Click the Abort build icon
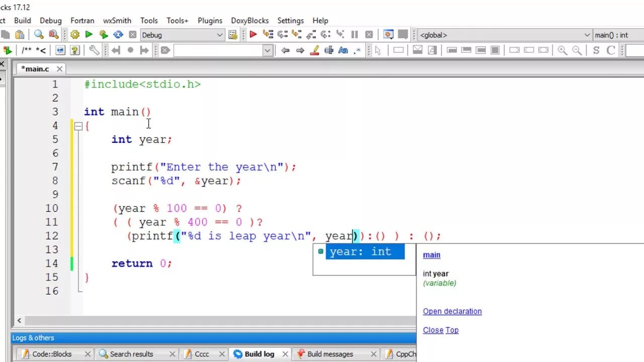The height and width of the screenshot is (362, 644). click(x=132, y=35)
